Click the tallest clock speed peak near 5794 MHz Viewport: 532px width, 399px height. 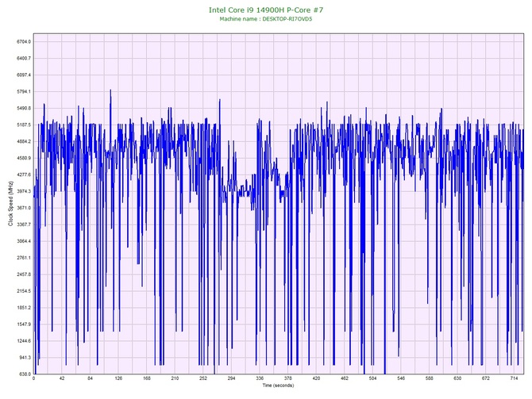110,90
